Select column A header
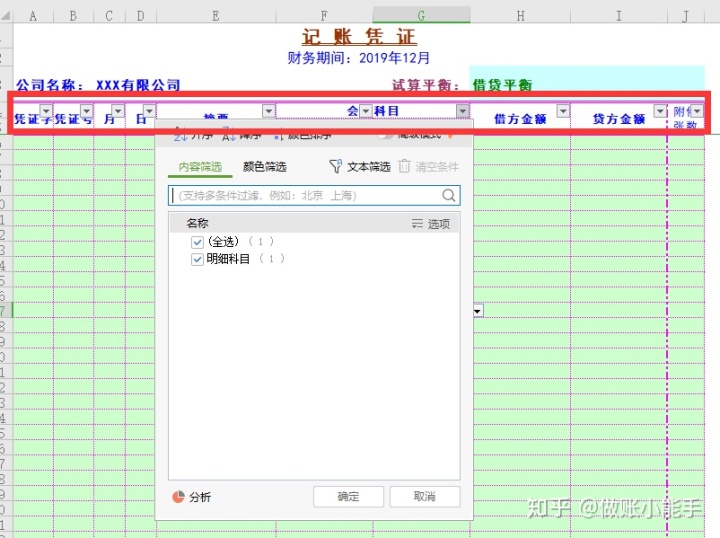Image resolution: width=720 pixels, height=538 pixels. pyautogui.click(x=33, y=16)
